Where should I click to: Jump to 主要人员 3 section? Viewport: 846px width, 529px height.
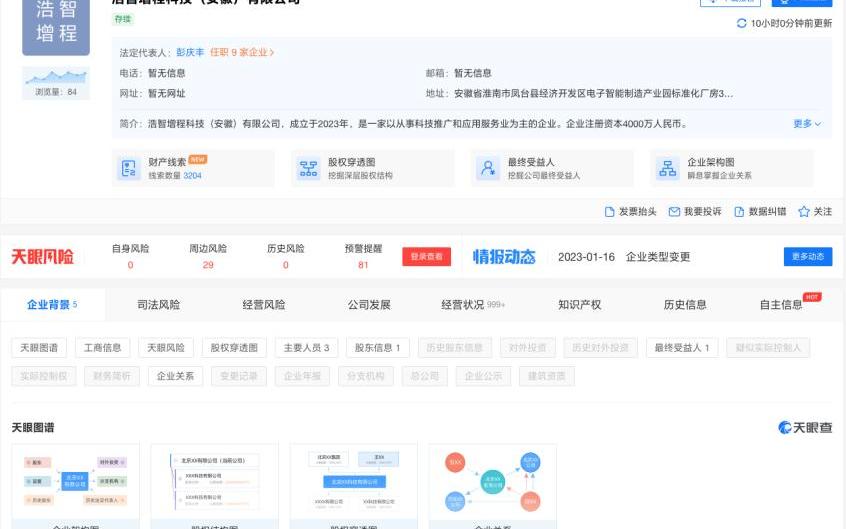coord(306,348)
